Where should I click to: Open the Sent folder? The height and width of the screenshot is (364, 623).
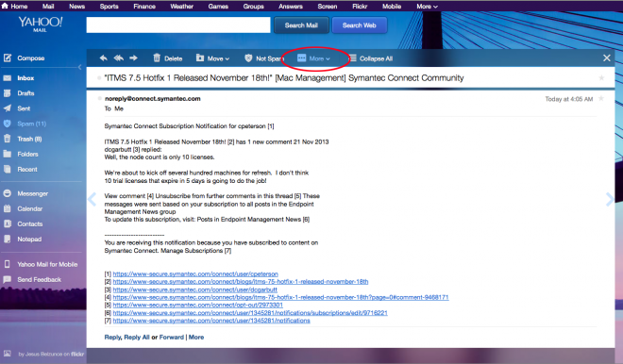[24, 108]
